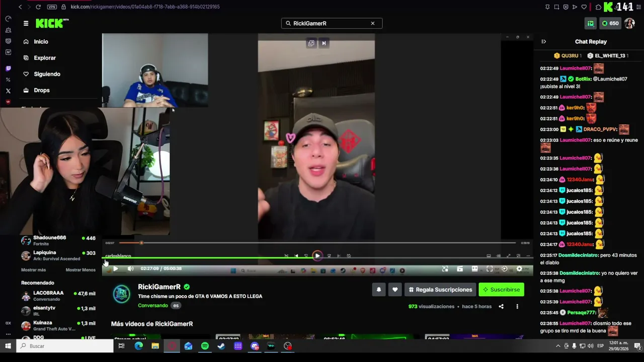Open recommended channel elsantytv
The image size is (644, 362).
point(58,311)
